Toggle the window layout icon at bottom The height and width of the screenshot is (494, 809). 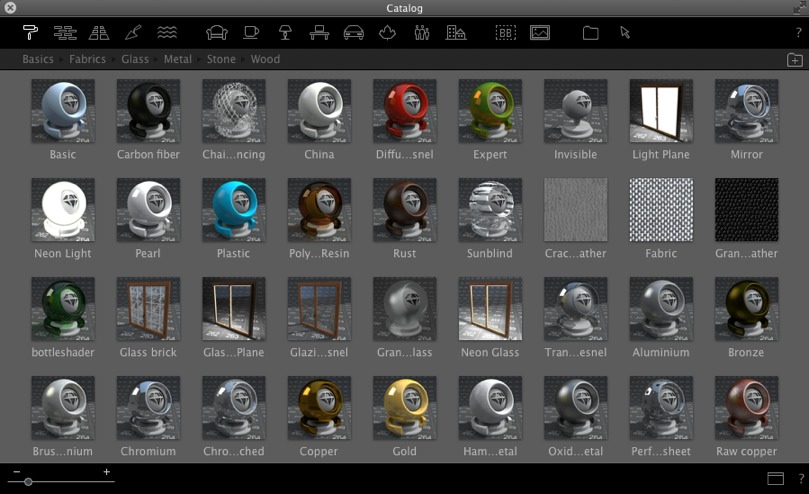pyautogui.click(x=775, y=479)
